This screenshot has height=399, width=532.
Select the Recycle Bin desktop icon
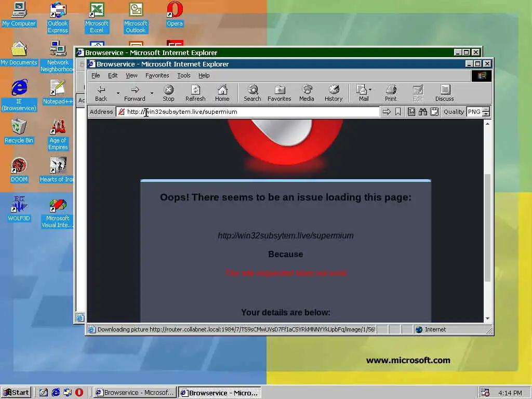(19, 131)
